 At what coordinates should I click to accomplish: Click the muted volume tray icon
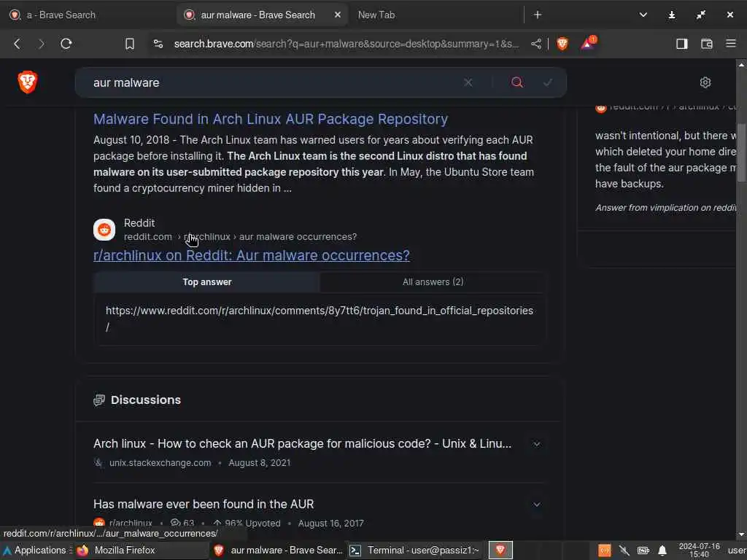pos(624,551)
